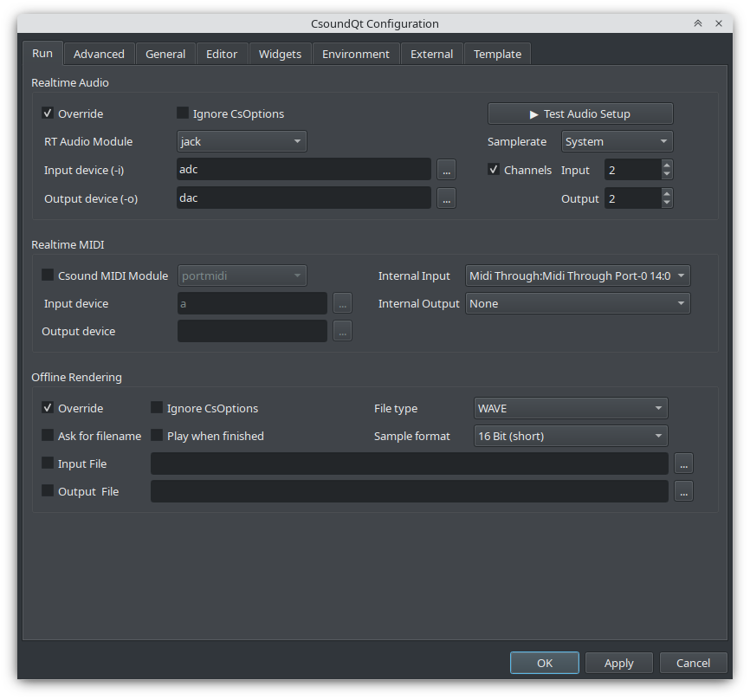Toggle Realtime Audio Override checkbox
The height and width of the screenshot is (700, 750).
48,113
